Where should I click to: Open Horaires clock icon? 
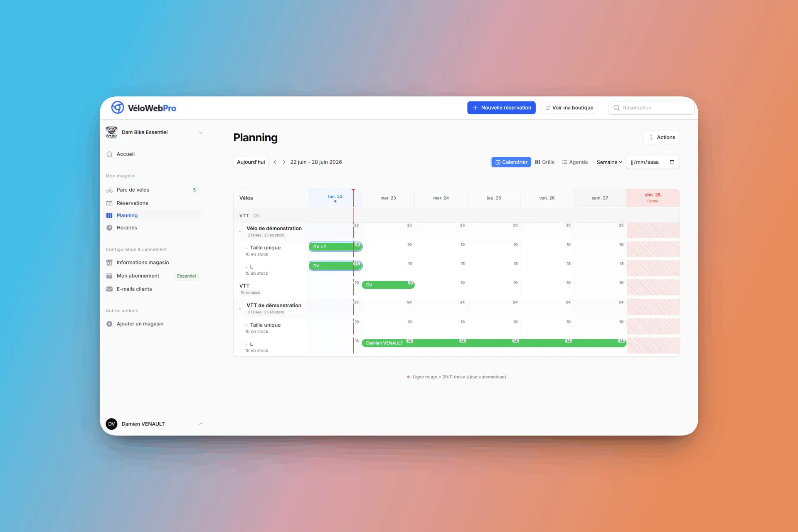coord(109,228)
